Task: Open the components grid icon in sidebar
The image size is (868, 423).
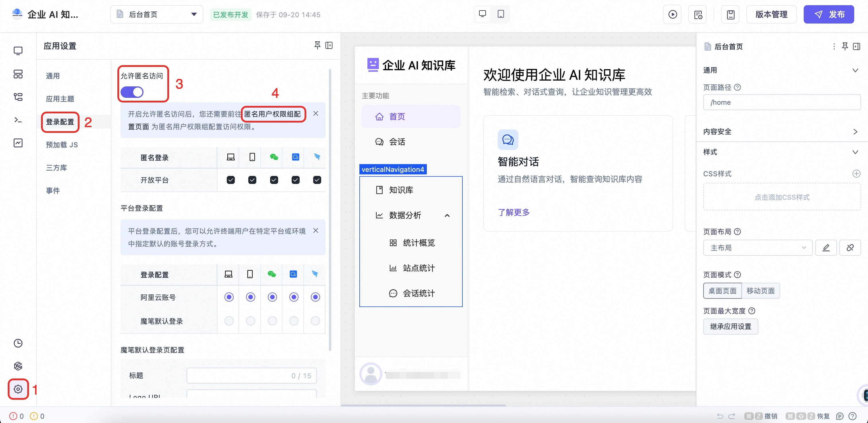Action: 18,74
